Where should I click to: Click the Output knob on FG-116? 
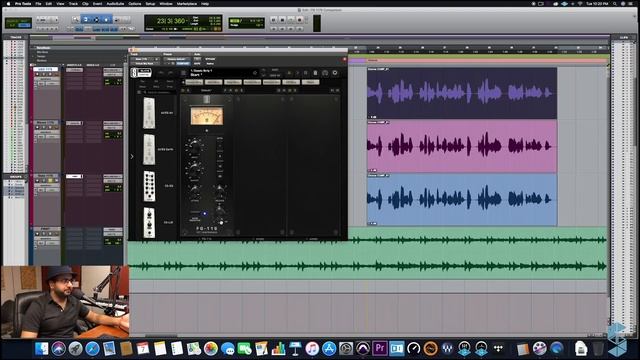[x=194, y=169]
